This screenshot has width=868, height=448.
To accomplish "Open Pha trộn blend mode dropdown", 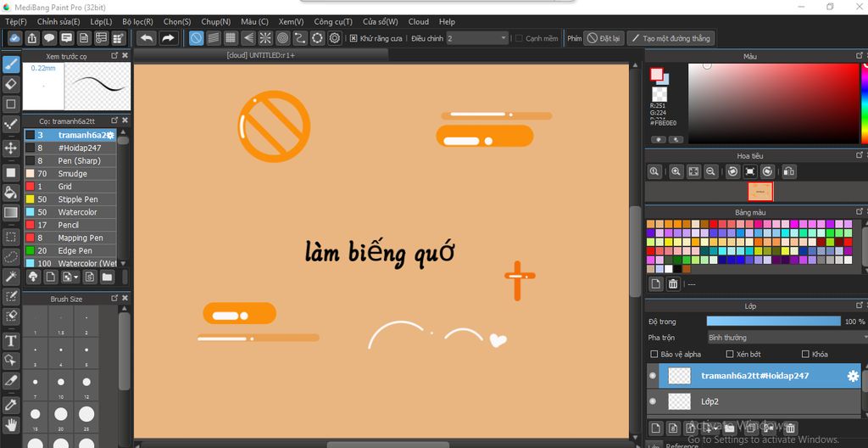I will (787, 338).
